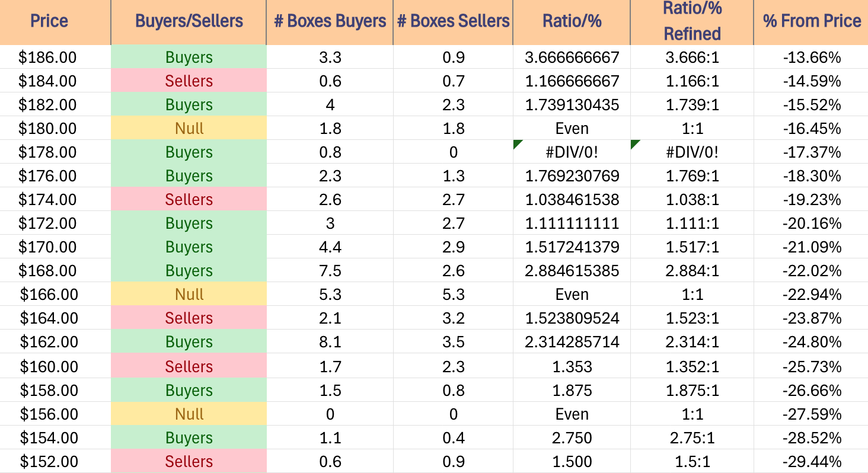868x473 pixels.
Task: Select the -22.02% cell
Action: pyautogui.click(x=811, y=271)
